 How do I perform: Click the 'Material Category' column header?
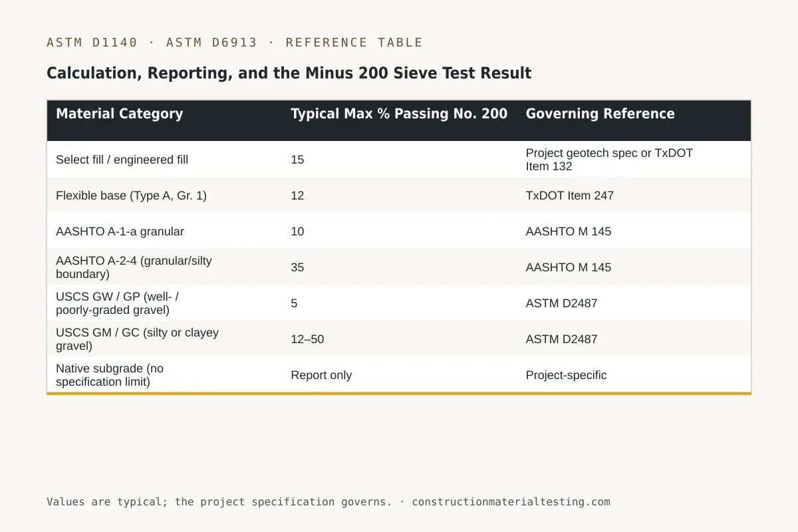pyautogui.click(x=120, y=114)
